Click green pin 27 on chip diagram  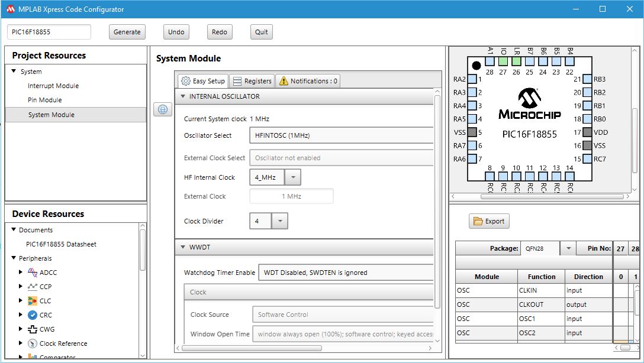[503, 61]
